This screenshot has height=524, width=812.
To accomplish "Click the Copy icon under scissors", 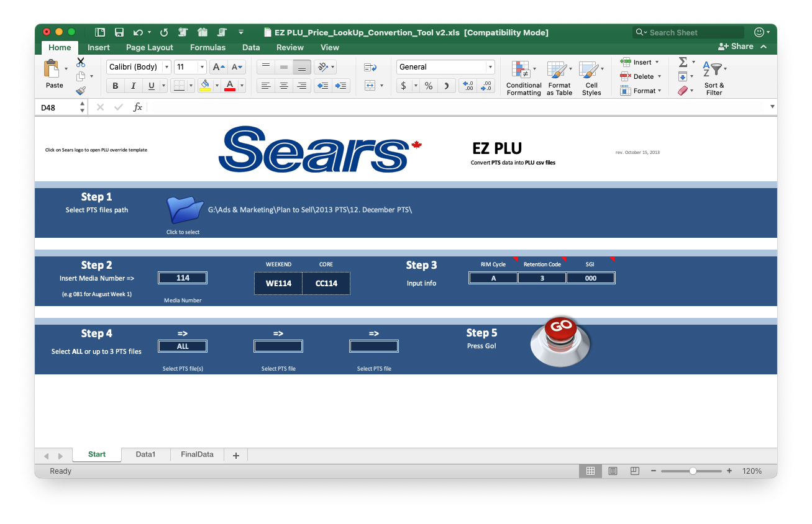I will click(81, 76).
